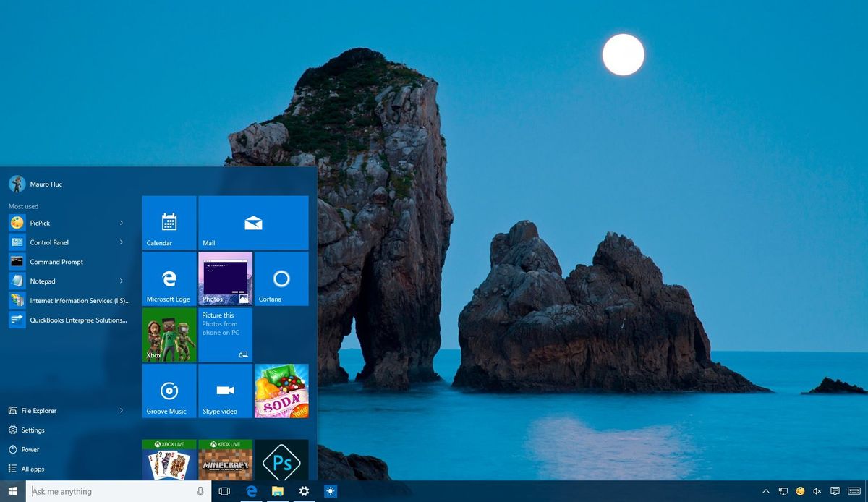Viewport: 868px width, 502px height.
Task: Expand the PicPick jump list chevron
Action: (x=122, y=223)
